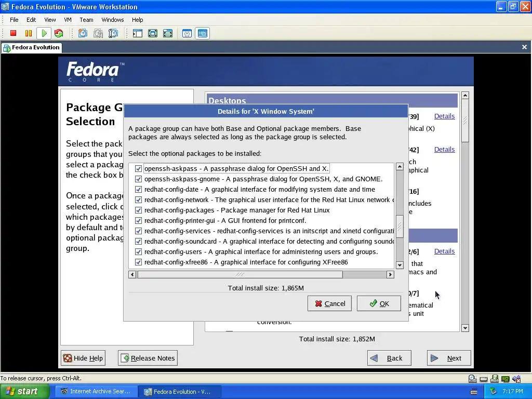Click the Summary view toolbar icon
This screenshot has width=532, height=399.
187,33
